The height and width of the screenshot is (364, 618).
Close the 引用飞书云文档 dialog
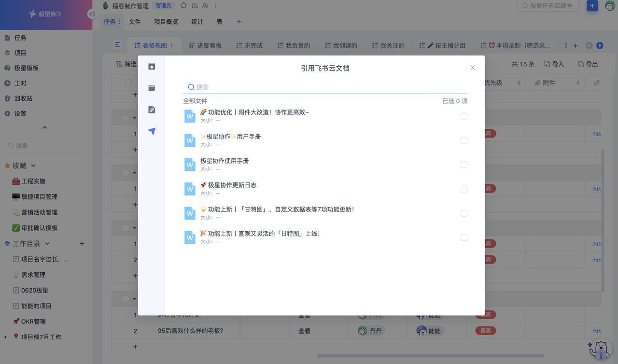pyautogui.click(x=473, y=68)
